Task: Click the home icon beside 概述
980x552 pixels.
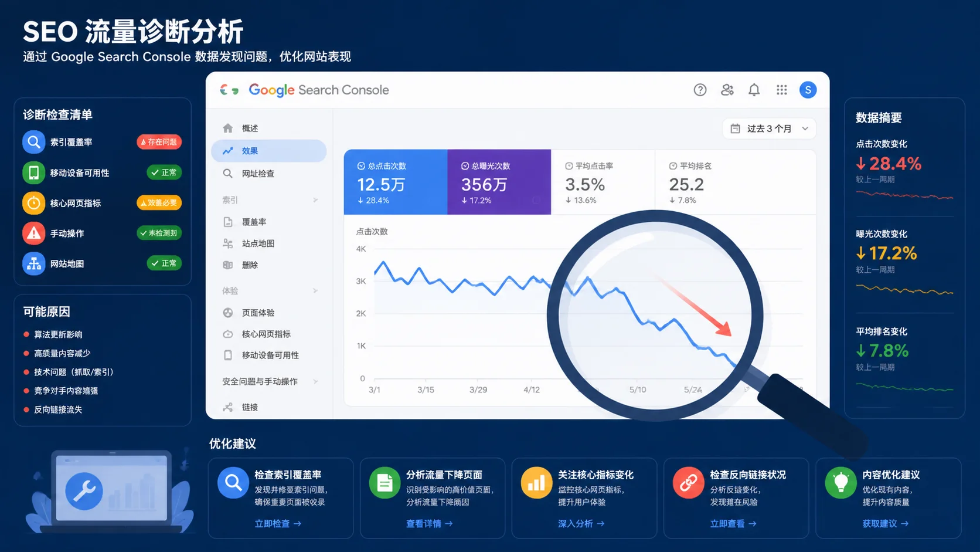Action: (x=228, y=128)
